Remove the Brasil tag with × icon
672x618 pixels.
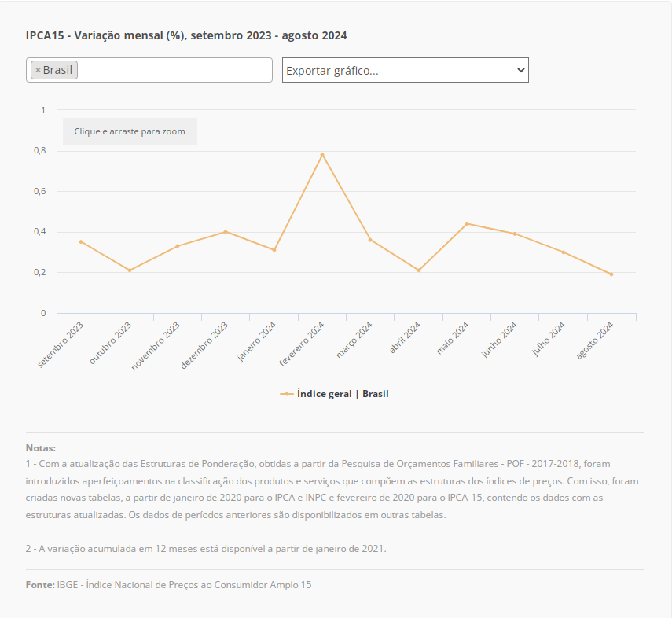[x=38, y=70]
